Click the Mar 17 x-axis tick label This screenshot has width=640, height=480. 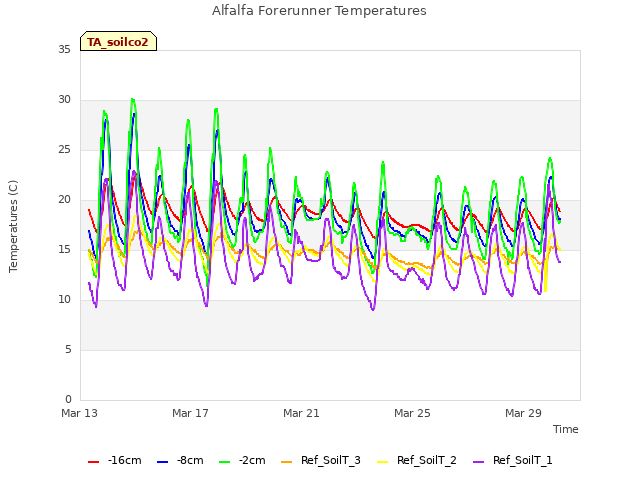tap(190, 413)
